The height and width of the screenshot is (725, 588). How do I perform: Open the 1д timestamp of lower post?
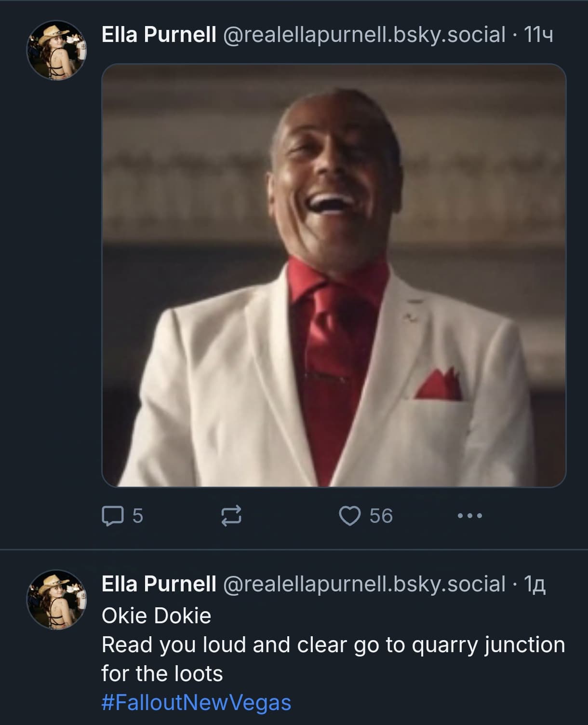pyautogui.click(x=535, y=584)
